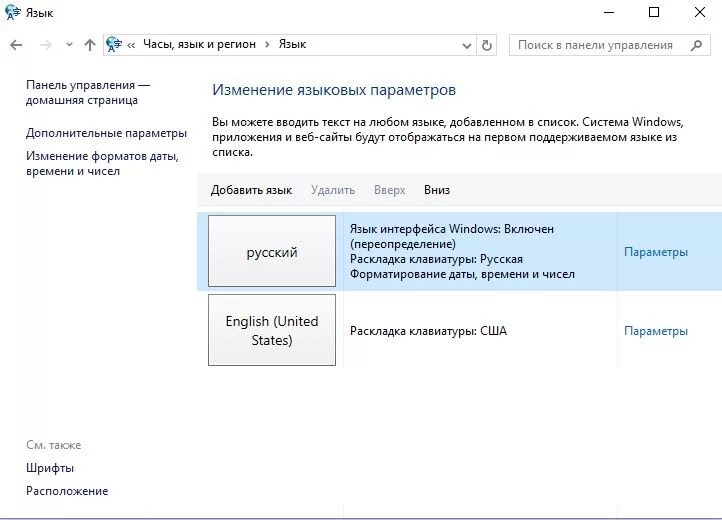This screenshot has height=520, width=722.
Task: Click the forward navigation arrow
Action: (x=45, y=45)
